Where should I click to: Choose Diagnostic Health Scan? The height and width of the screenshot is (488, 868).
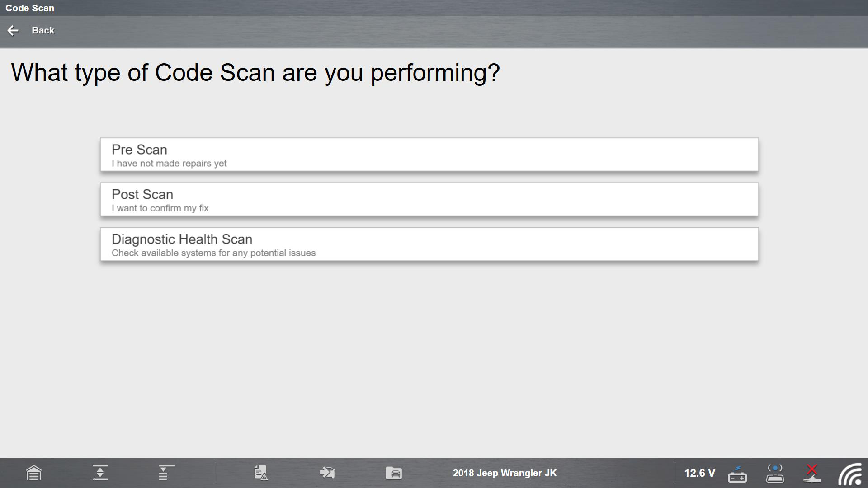(429, 244)
